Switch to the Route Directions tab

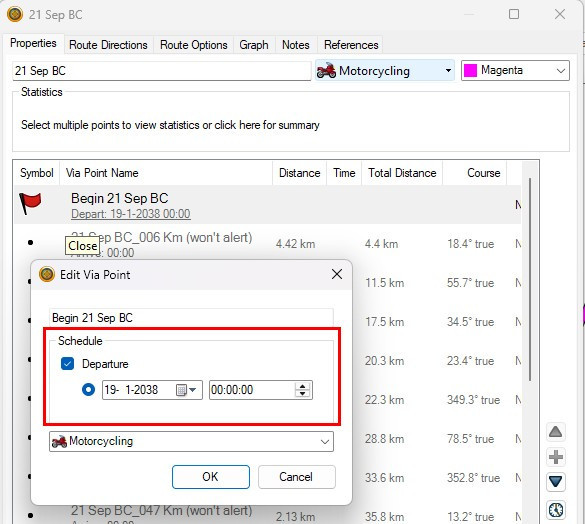(x=108, y=45)
